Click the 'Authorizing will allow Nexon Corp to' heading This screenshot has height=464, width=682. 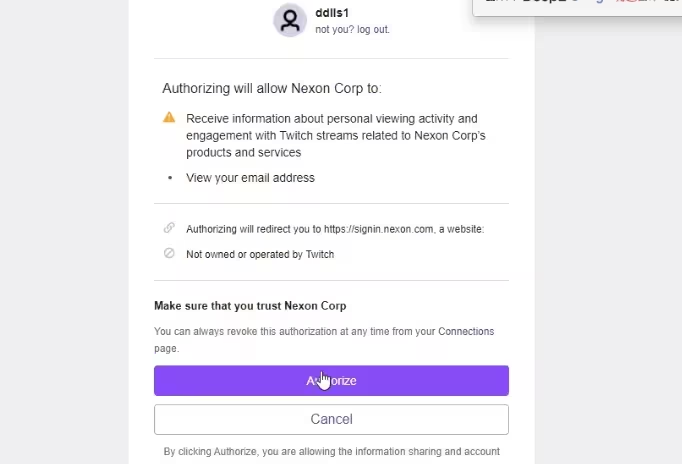click(272, 88)
